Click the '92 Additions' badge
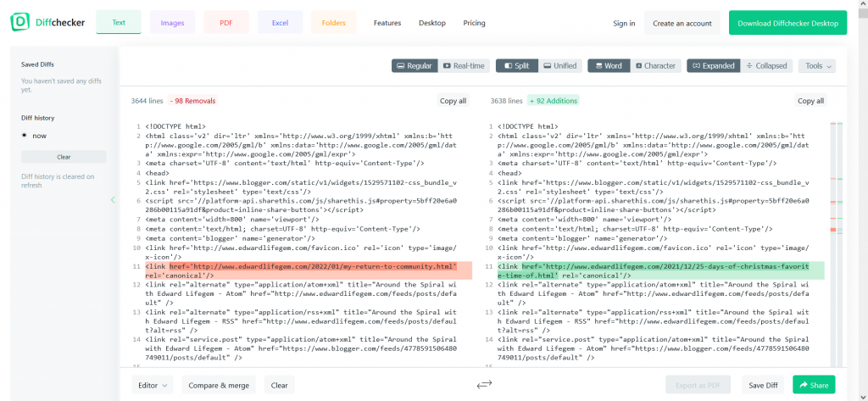 coord(553,101)
